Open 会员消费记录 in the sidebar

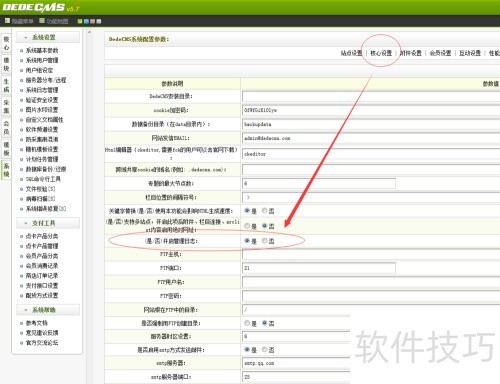point(42,266)
